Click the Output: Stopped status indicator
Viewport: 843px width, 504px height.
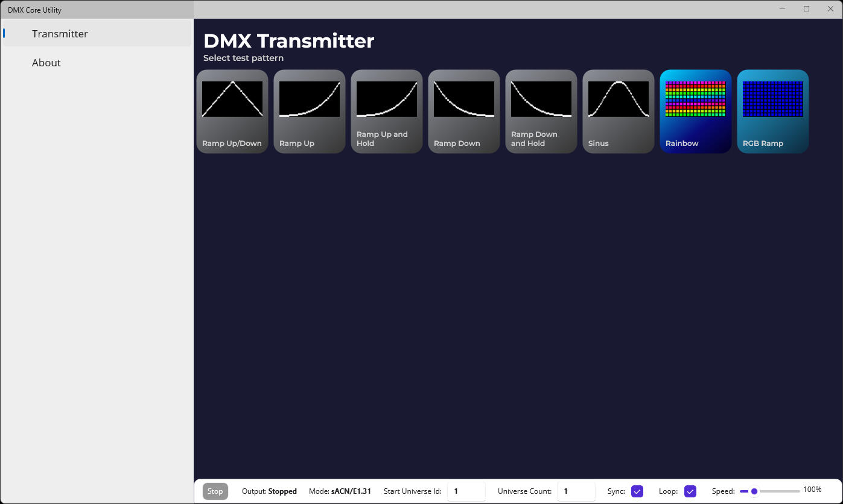click(269, 491)
